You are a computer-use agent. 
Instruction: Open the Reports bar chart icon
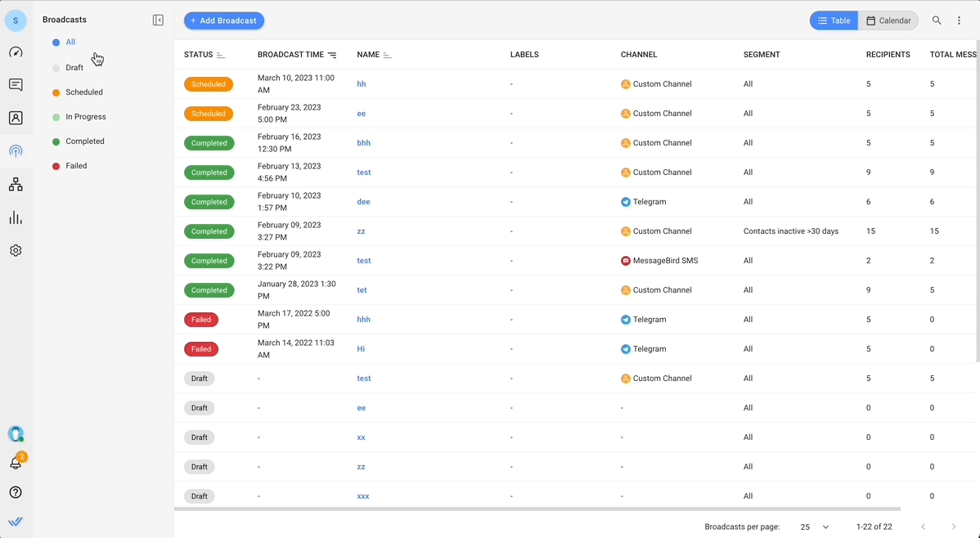(16, 217)
